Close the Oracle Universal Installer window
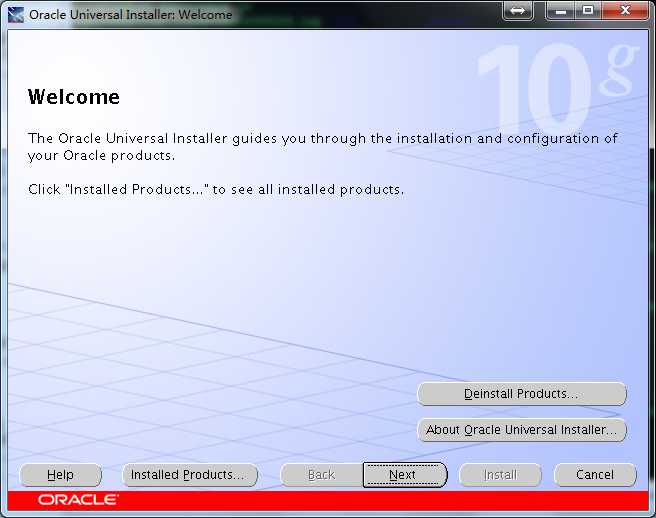656x518 pixels. click(x=625, y=10)
